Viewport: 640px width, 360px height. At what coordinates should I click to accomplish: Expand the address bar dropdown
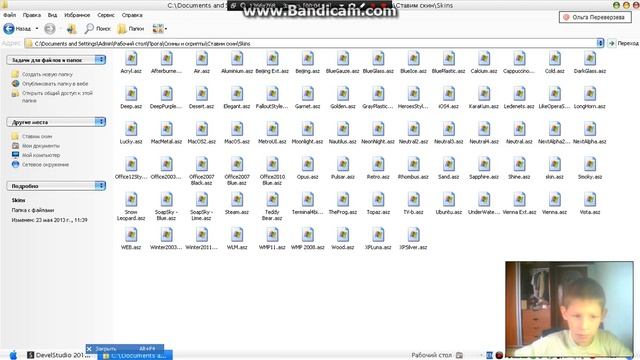600,43
